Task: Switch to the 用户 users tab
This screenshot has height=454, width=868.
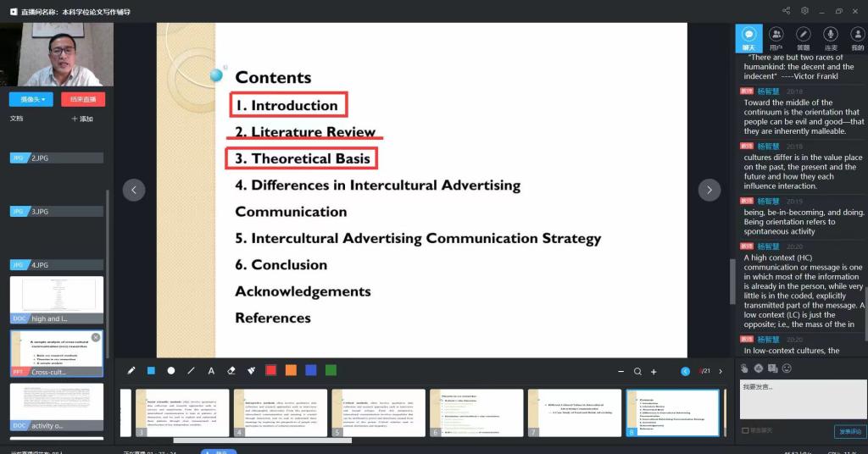Action: pyautogui.click(x=776, y=38)
